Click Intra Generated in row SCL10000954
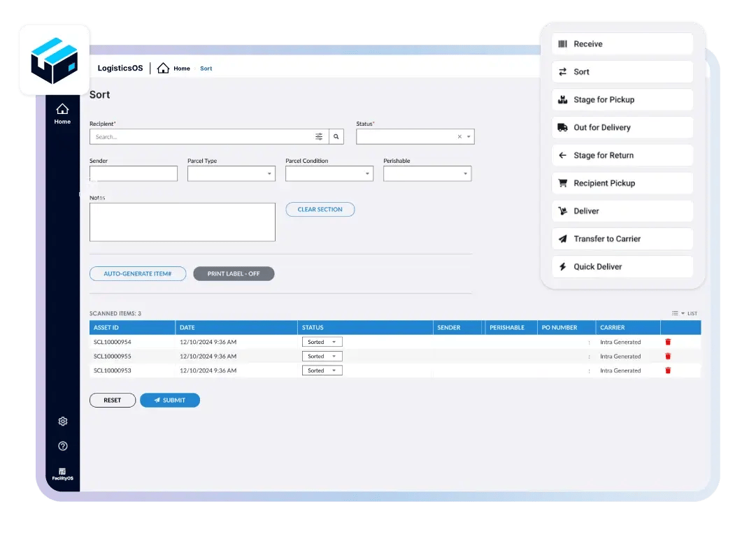 620,342
